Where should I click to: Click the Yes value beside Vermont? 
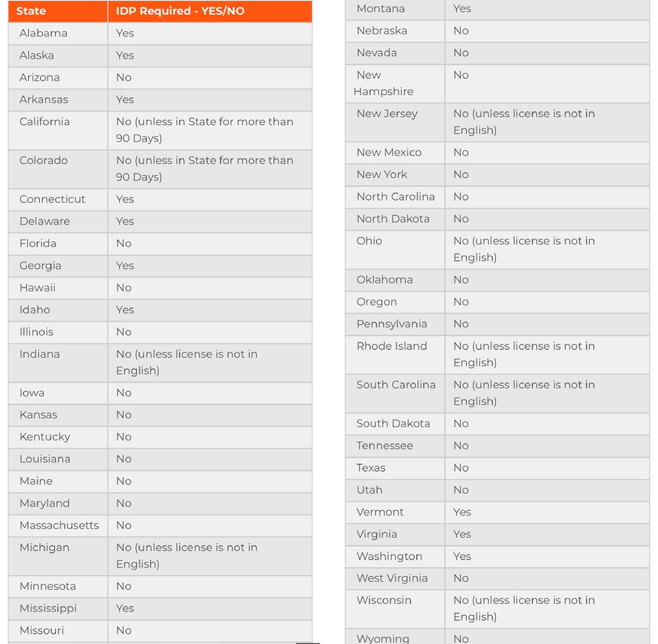[462, 512]
